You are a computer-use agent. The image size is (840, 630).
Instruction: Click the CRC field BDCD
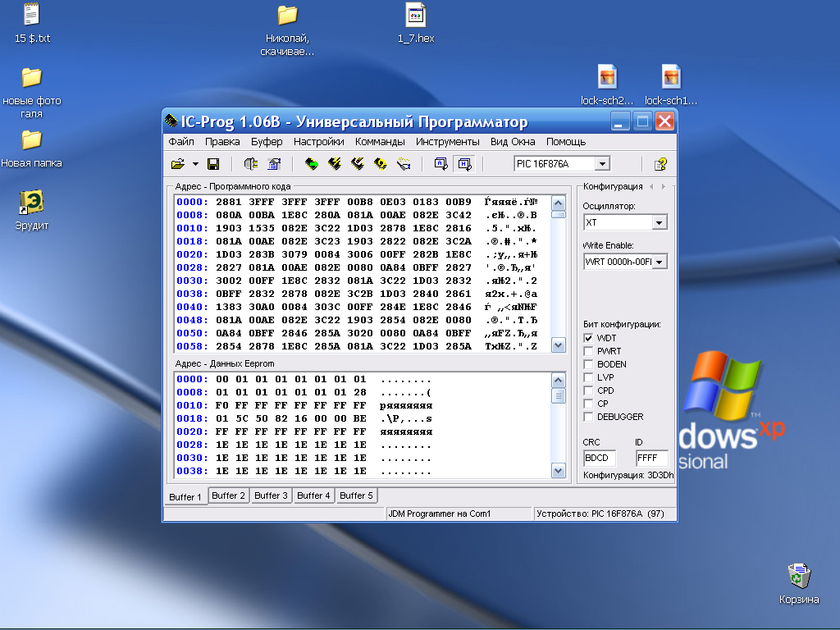point(600,458)
